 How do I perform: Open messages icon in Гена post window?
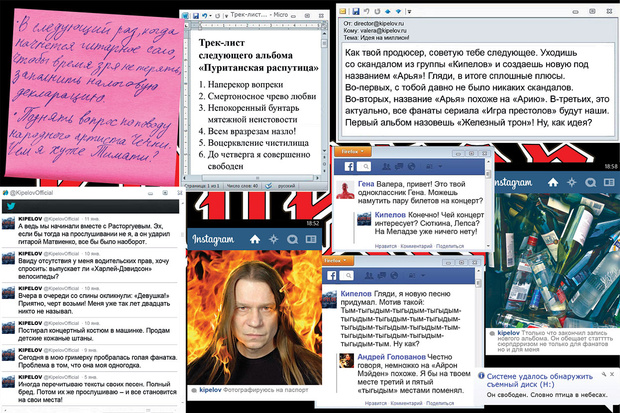pyautogui.click(x=399, y=167)
